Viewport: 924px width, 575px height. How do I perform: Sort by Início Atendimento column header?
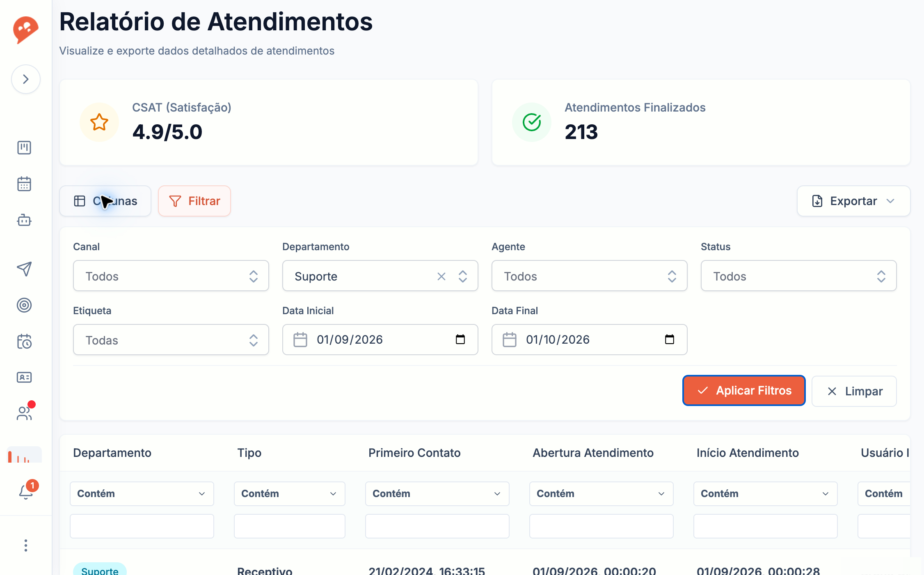click(x=748, y=453)
